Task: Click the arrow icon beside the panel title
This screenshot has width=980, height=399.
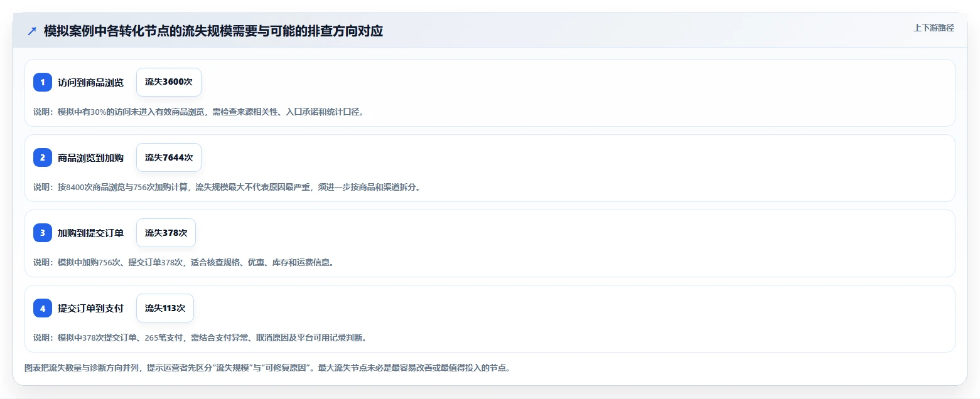Action: point(32,31)
